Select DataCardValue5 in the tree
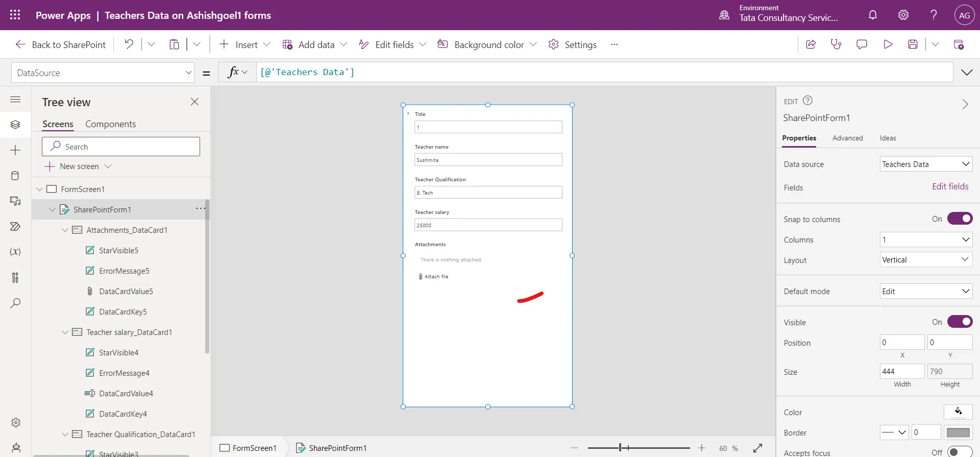 coord(126,291)
